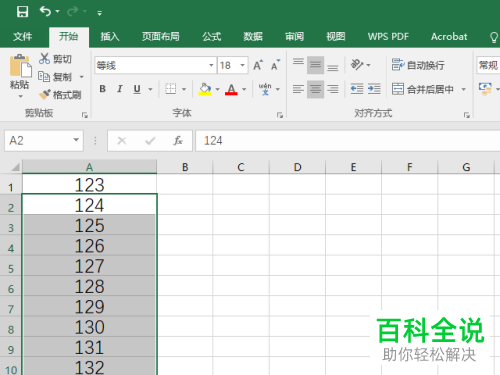500x375 pixels.
Task: Click the increase font size icon
Action: pos(258,65)
